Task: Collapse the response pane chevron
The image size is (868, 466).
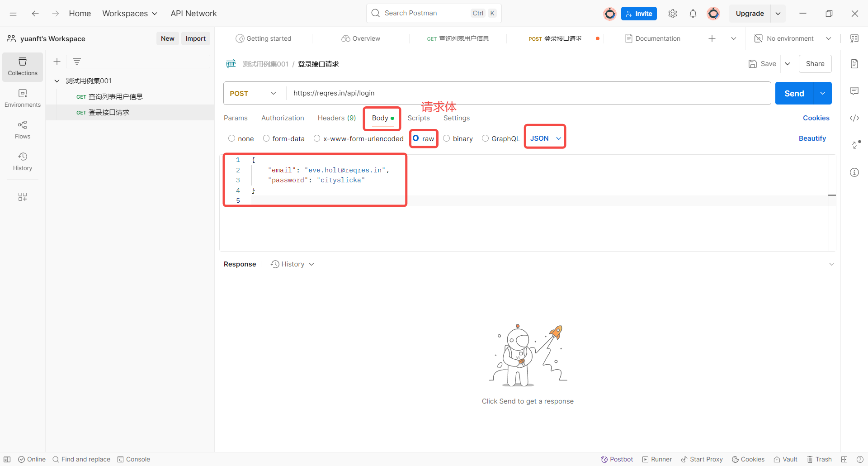Action: click(831, 264)
